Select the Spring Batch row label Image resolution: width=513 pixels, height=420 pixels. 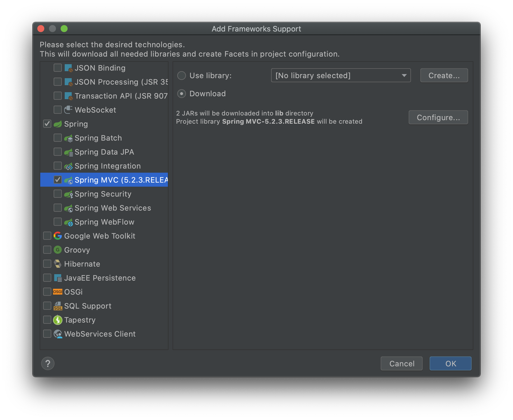[98, 138]
